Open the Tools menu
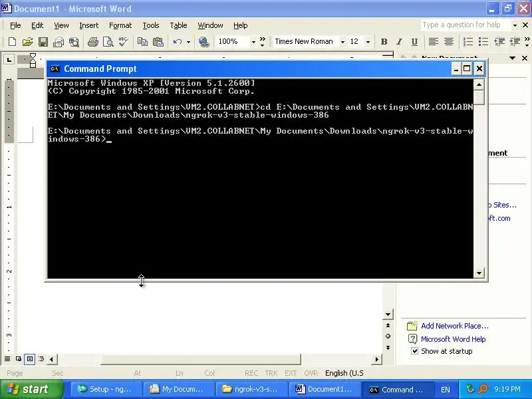532x399 pixels. point(151,25)
